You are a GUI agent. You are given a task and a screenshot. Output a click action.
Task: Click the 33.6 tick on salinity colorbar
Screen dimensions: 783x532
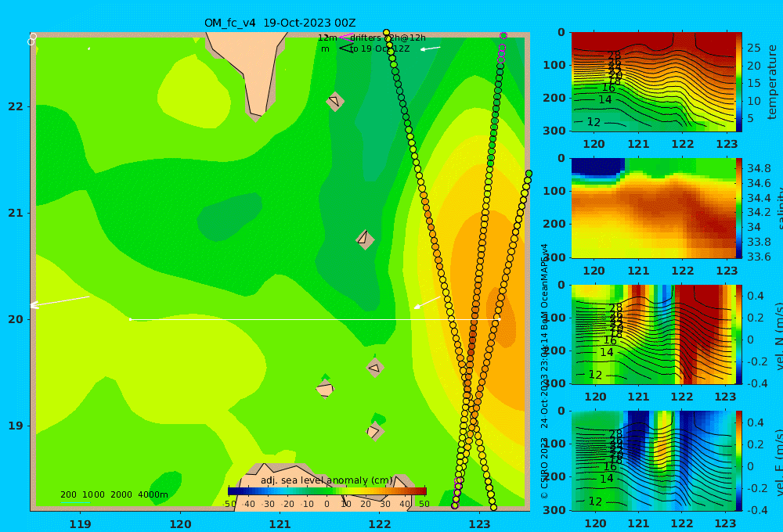(759, 257)
